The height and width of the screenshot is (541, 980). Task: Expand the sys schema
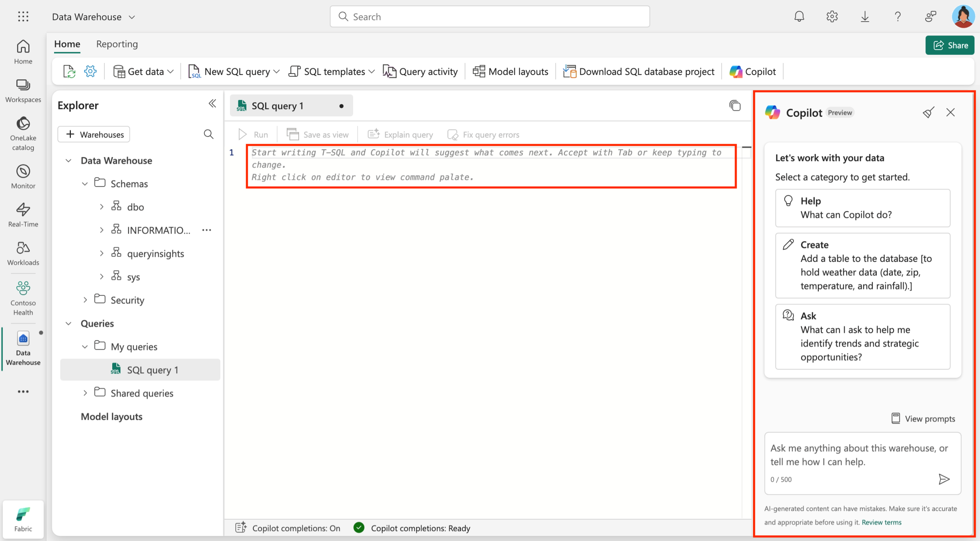click(101, 276)
